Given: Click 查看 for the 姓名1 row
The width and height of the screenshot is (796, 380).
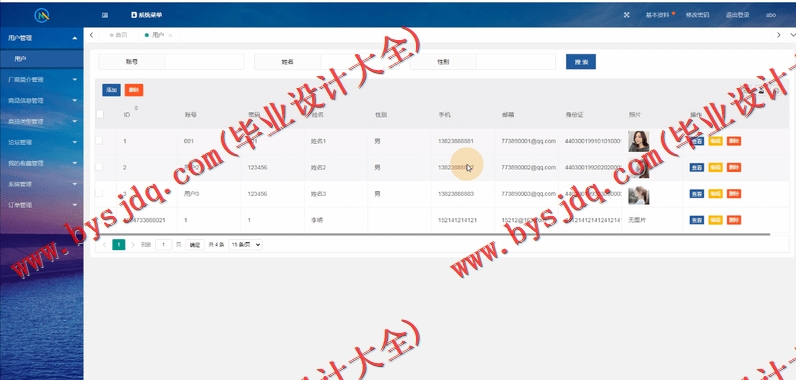Looking at the screenshot, I should pyautogui.click(x=696, y=141).
